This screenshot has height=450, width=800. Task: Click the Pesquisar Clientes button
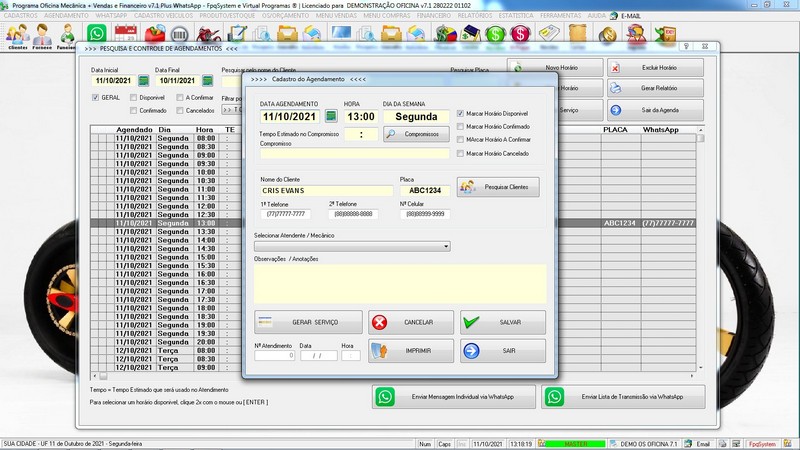coord(498,187)
